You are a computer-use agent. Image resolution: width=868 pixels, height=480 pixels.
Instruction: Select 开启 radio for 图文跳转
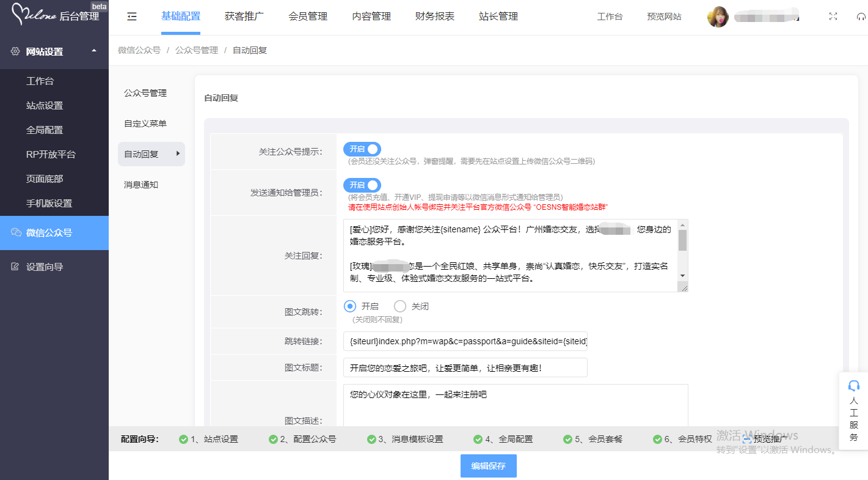350,306
